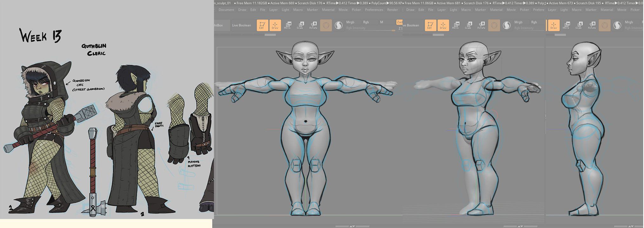This screenshot has height=228, width=644.
Task: Click the 'Active Mem 669' status text
Action: pyautogui.click(x=282, y=3)
